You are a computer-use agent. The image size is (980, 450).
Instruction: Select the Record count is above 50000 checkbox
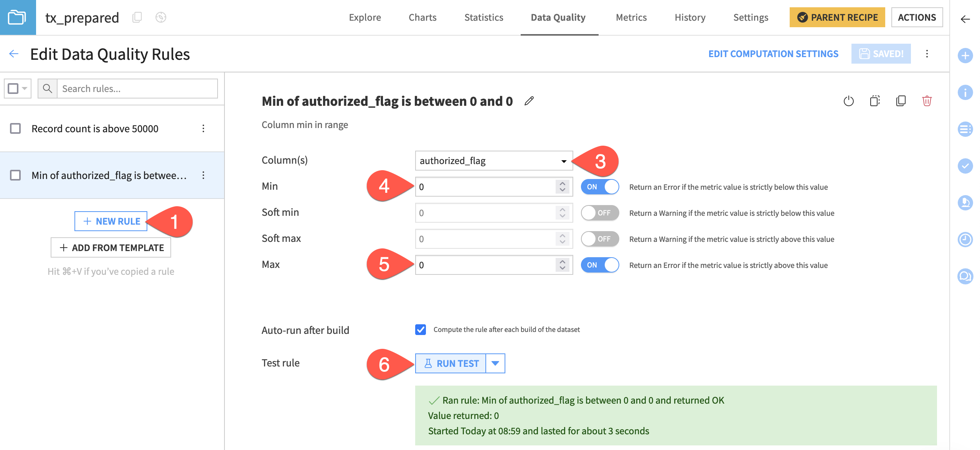[15, 128]
